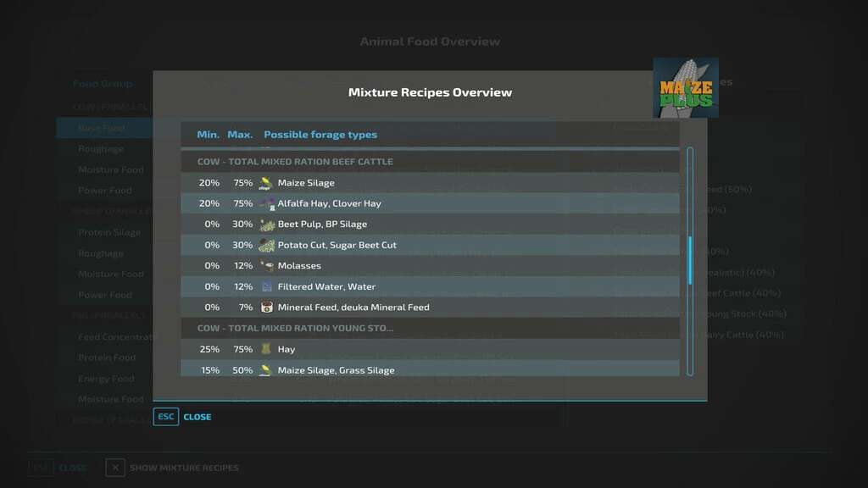Click the Alfalfa Hay, Clover Hay icon
Viewport: 868px width, 488px height.
[x=266, y=203]
